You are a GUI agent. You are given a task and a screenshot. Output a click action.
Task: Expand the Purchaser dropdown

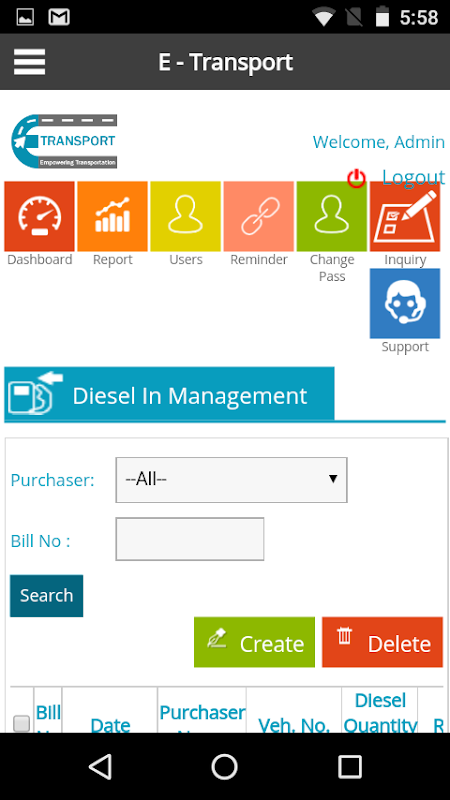click(232, 480)
